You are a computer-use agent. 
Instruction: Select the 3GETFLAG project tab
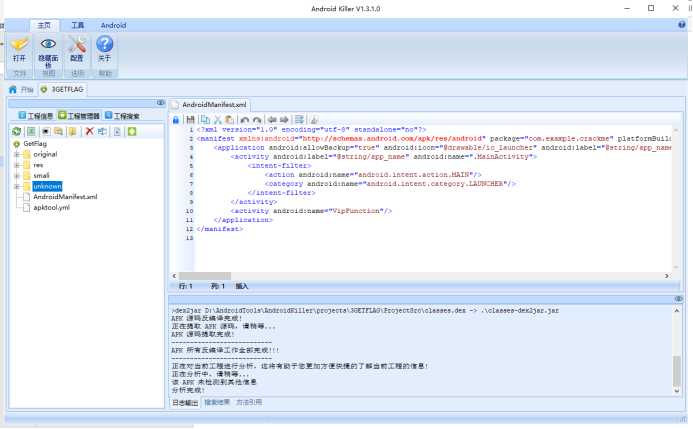point(62,90)
